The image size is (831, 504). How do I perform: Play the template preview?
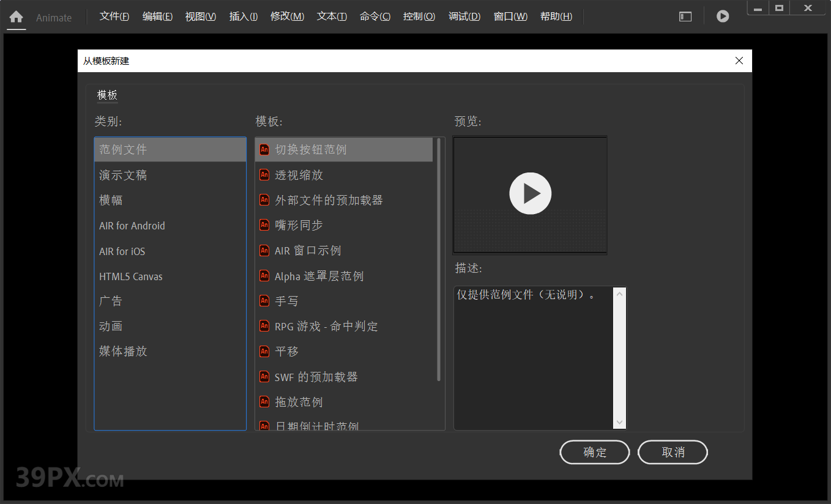tap(531, 193)
